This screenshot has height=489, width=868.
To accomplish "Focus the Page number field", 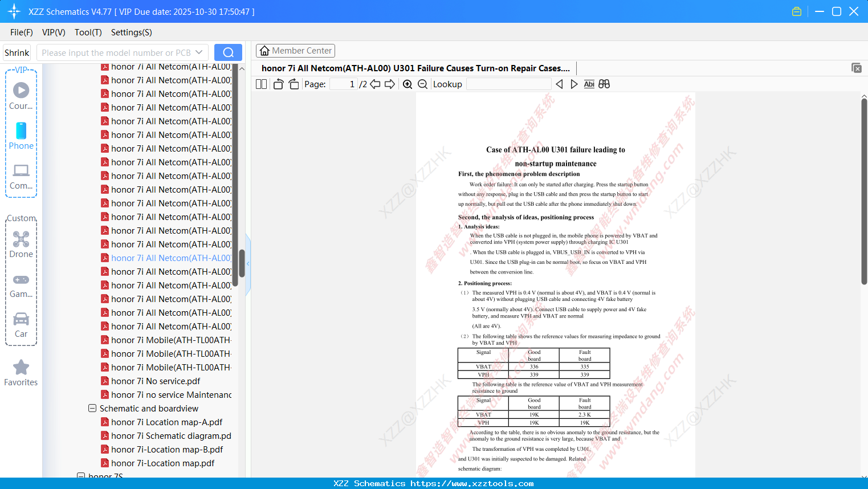I will click(x=344, y=84).
